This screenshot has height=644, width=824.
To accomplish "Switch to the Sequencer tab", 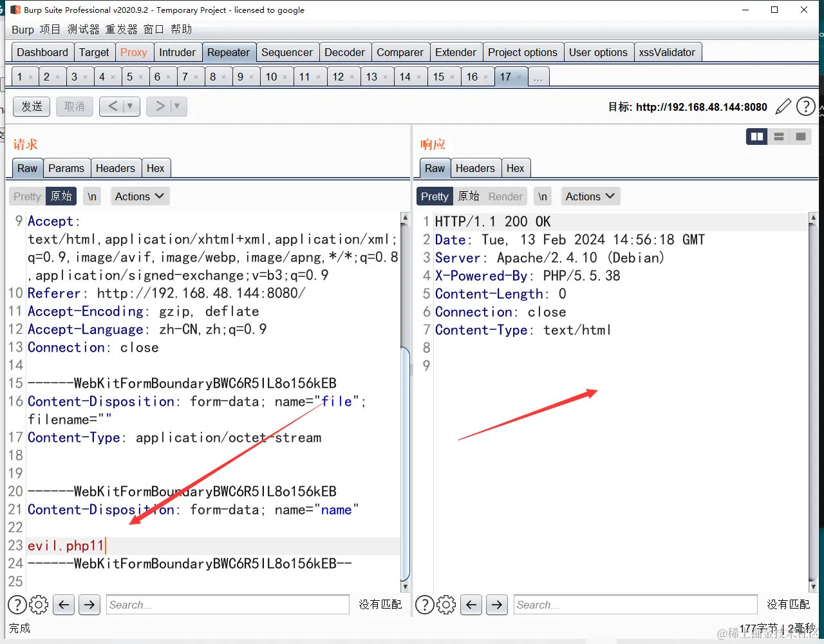I will 287,52.
